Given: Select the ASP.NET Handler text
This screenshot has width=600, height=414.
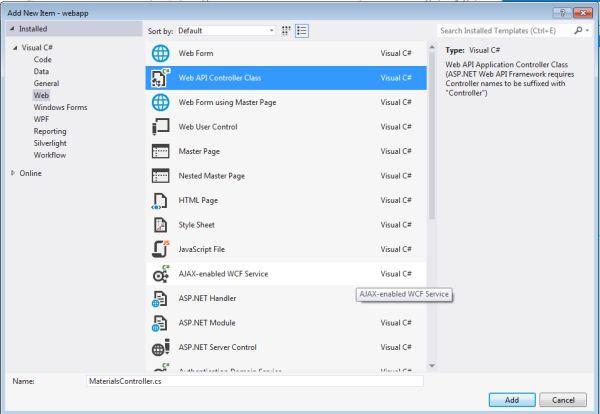Looking at the screenshot, I should (207, 298).
